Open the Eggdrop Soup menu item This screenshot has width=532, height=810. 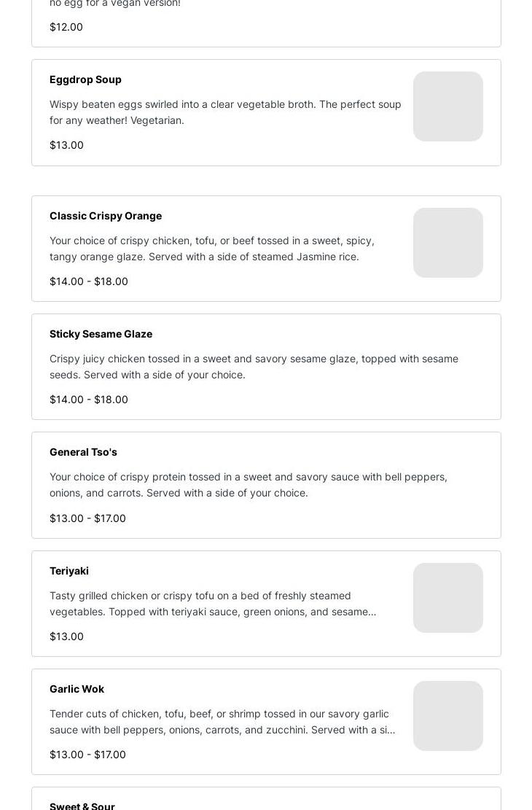pos(85,79)
